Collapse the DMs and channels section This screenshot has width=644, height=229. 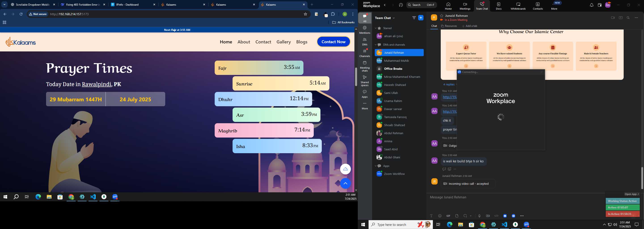pyautogui.click(x=375, y=45)
